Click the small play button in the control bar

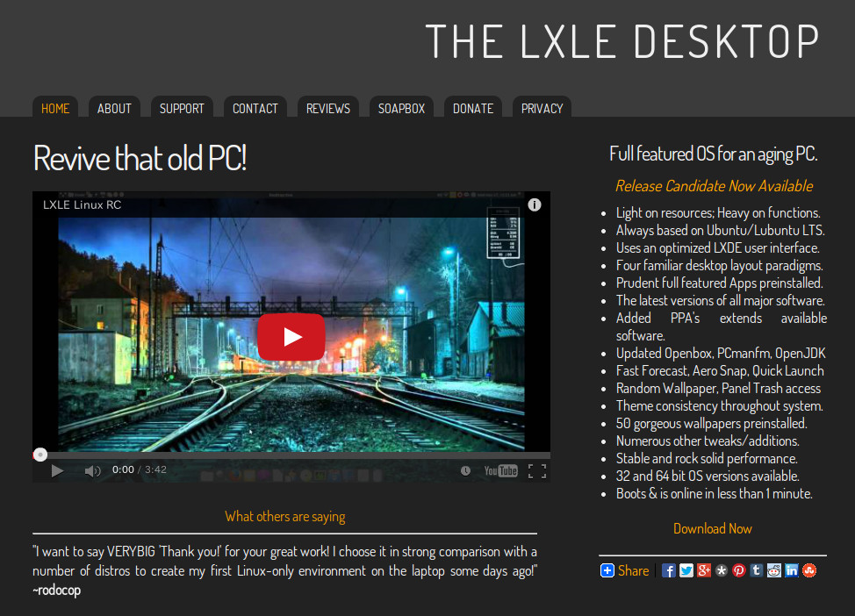click(57, 470)
